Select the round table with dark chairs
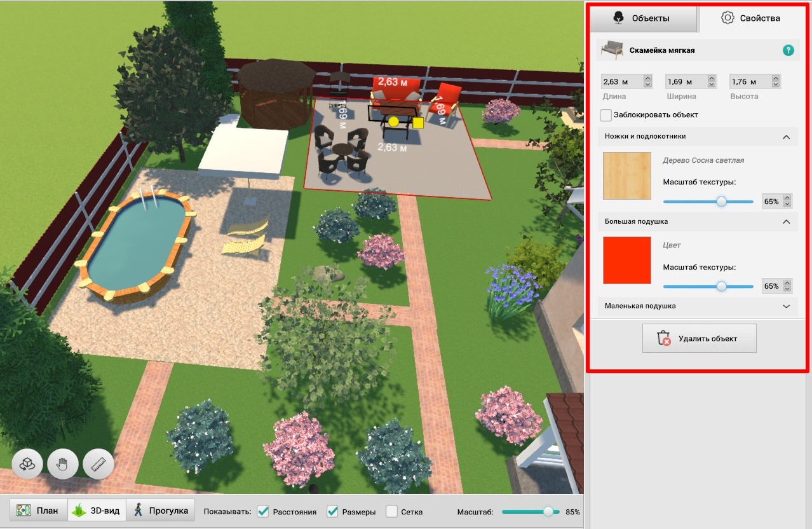 click(342, 151)
